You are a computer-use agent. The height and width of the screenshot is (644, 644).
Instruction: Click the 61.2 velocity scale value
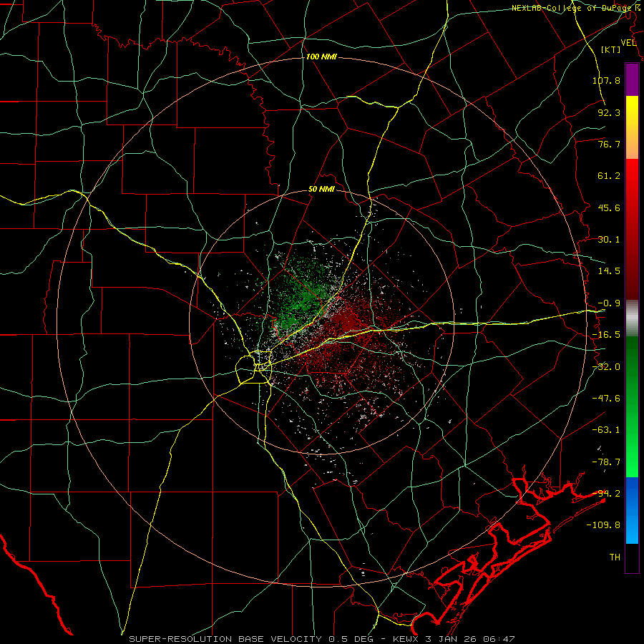[609, 176]
